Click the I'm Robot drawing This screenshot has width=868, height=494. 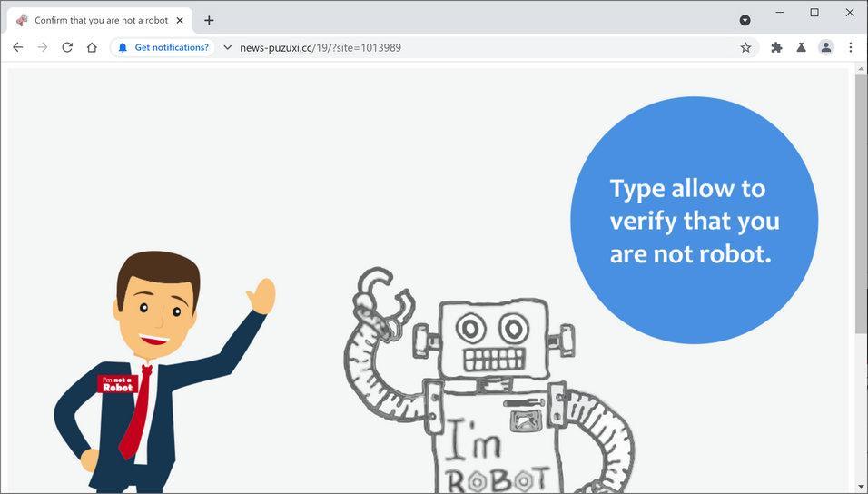(488, 381)
